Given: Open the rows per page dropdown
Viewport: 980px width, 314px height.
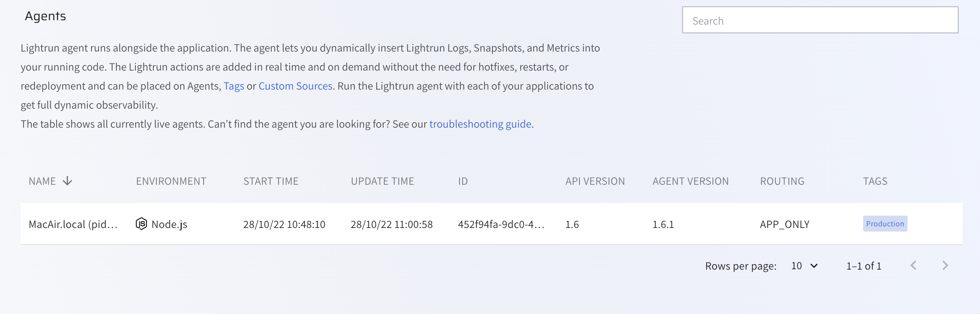Looking at the screenshot, I should tap(804, 266).
